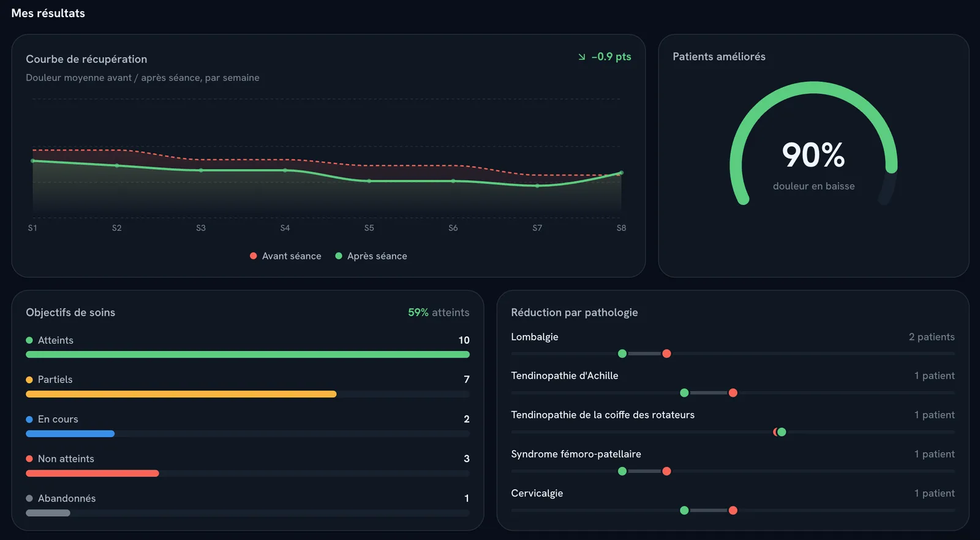
Task: Toggle the Après séance legend green dot
Action: (339, 256)
